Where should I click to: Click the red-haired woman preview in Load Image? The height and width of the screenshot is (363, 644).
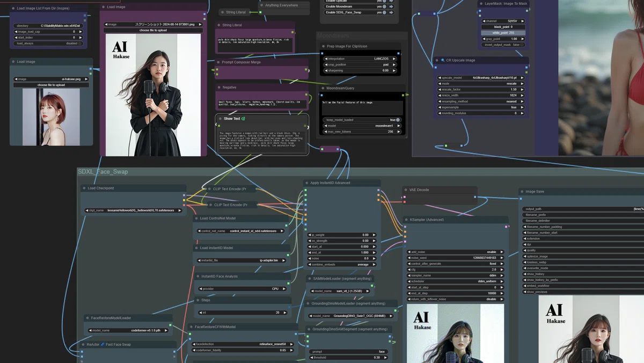click(x=52, y=116)
